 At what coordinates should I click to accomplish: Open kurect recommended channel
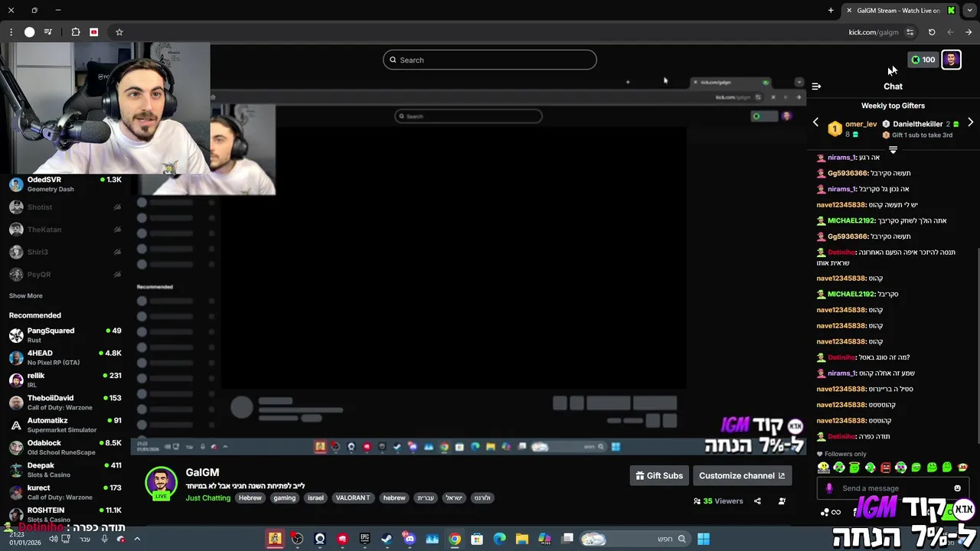point(65,492)
